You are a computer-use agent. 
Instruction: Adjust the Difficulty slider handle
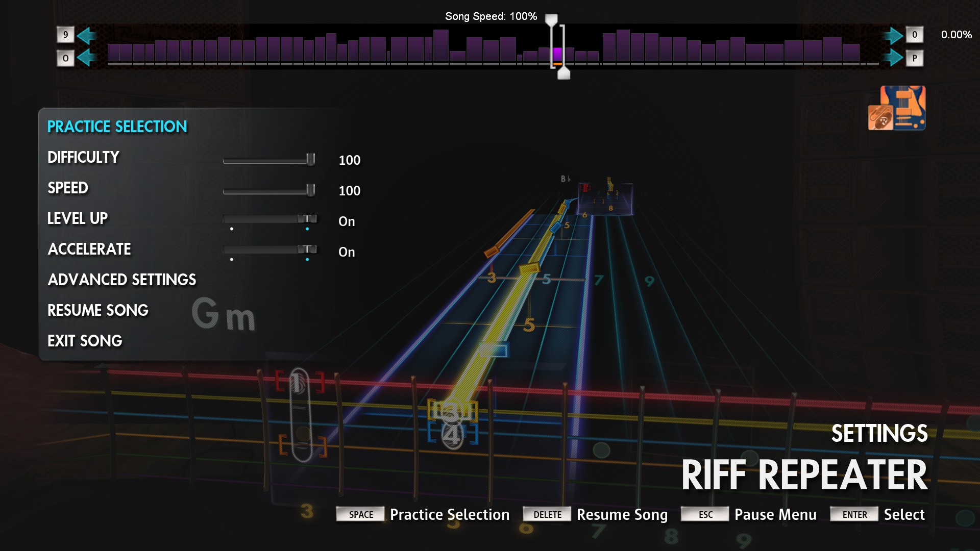[x=310, y=160]
